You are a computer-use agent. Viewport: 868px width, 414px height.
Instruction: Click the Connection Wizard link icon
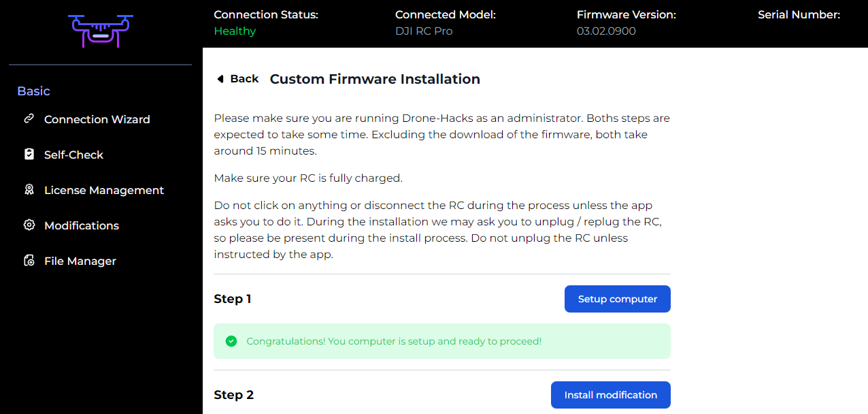[x=29, y=119]
